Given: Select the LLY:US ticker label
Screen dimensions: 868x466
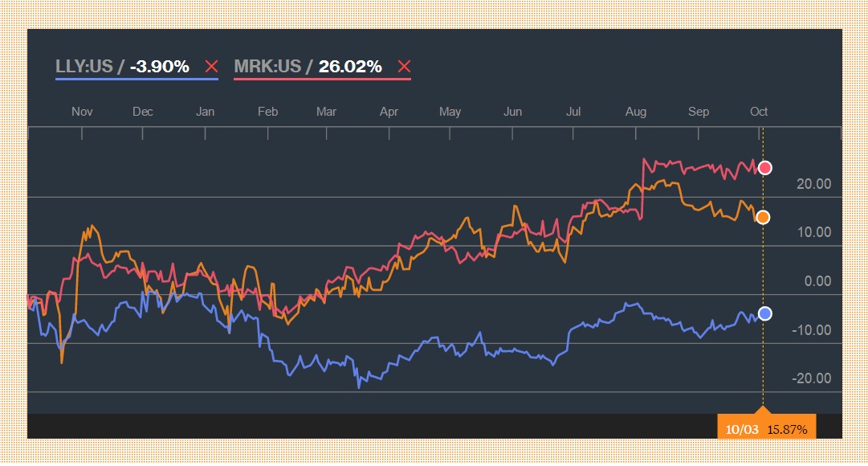Looking at the screenshot, I should pos(84,67).
